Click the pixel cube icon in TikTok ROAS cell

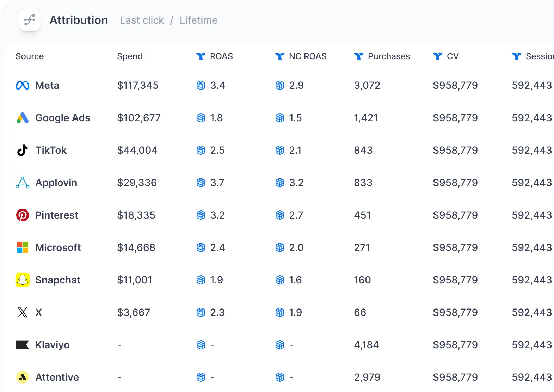click(x=201, y=150)
